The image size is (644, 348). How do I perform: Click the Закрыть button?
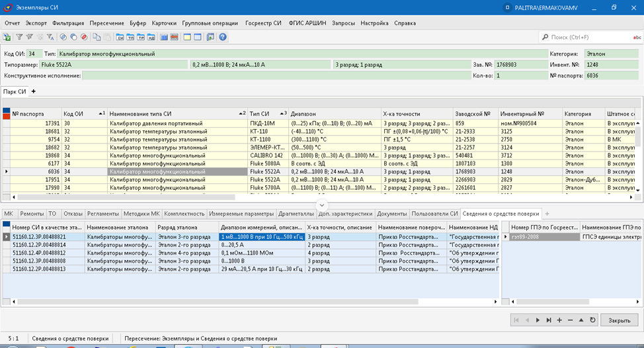pyautogui.click(x=620, y=320)
